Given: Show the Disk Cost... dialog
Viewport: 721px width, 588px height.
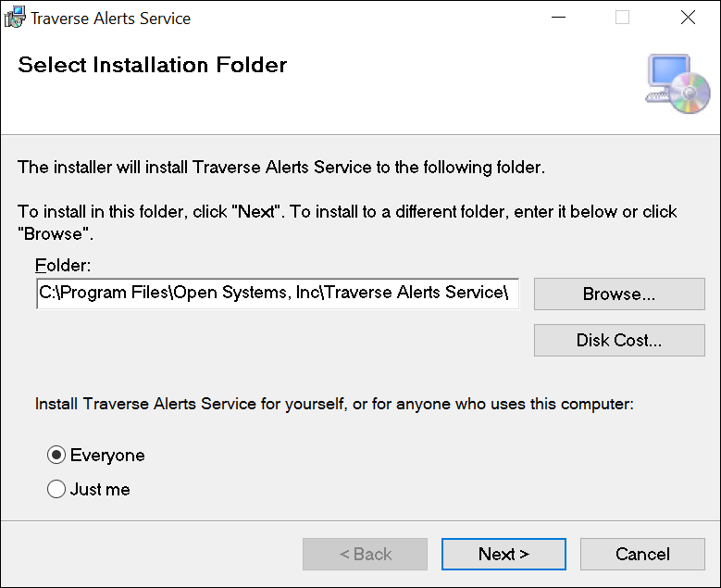Looking at the screenshot, I should [618, 341].
